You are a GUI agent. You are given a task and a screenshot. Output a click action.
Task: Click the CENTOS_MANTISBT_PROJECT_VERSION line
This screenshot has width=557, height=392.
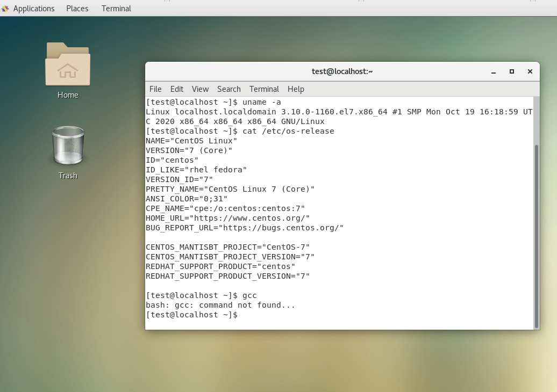click(x=230, y=257)
